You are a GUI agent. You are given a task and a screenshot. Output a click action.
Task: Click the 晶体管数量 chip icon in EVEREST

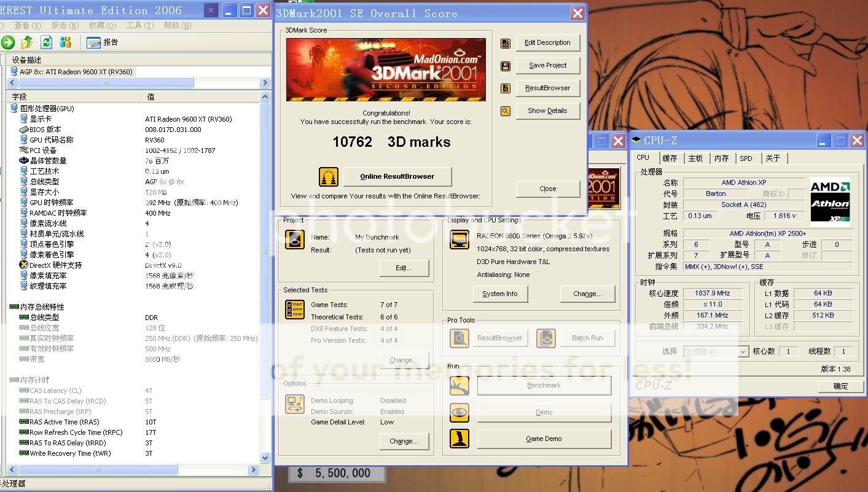coord(24,161)
